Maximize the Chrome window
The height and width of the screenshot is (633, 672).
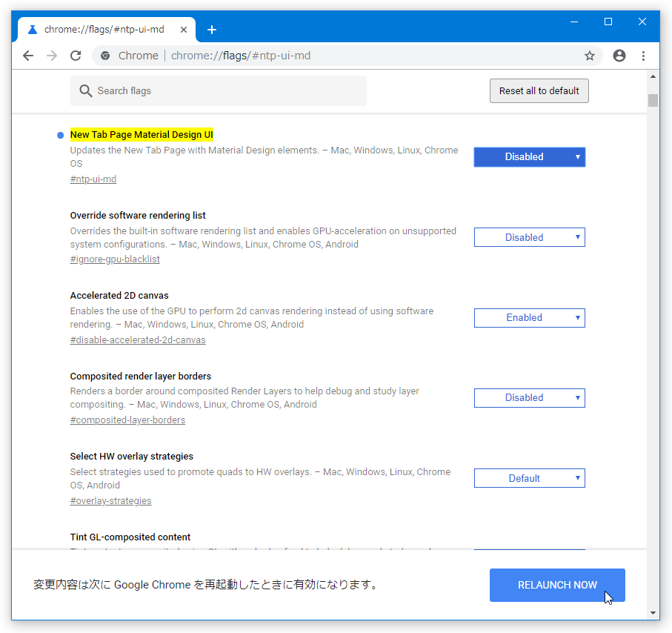click(x=608, y=21)
